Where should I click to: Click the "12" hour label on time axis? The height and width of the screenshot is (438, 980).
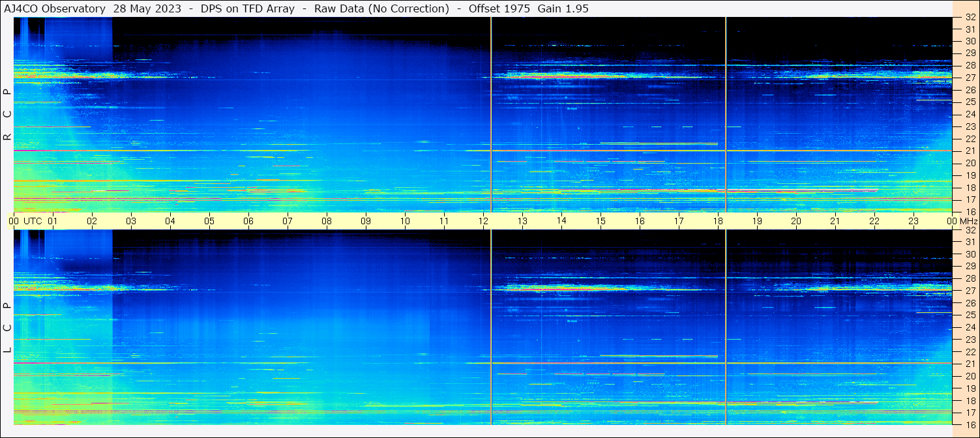coord(483,221)
